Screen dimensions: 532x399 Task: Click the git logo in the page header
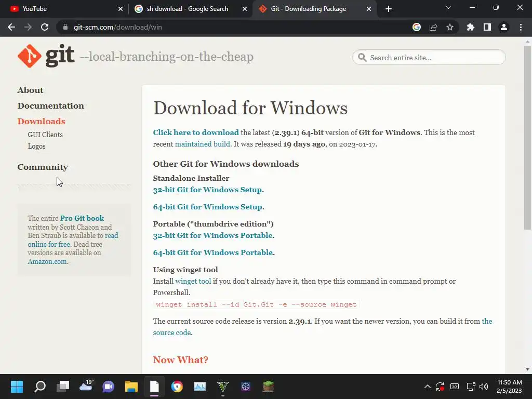tap(46, 56)
